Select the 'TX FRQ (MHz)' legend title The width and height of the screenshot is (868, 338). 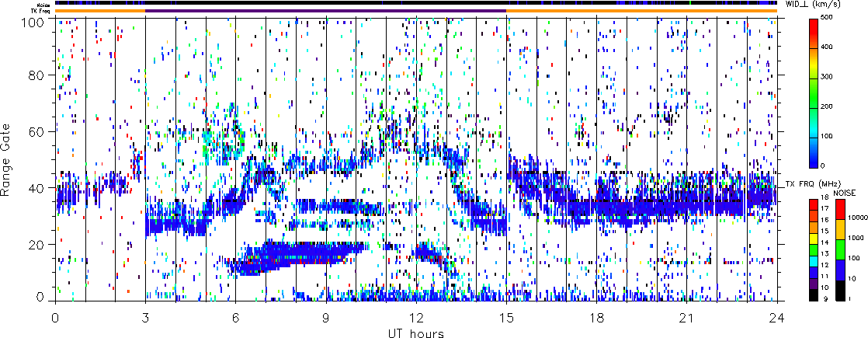[x=813, y=184]
